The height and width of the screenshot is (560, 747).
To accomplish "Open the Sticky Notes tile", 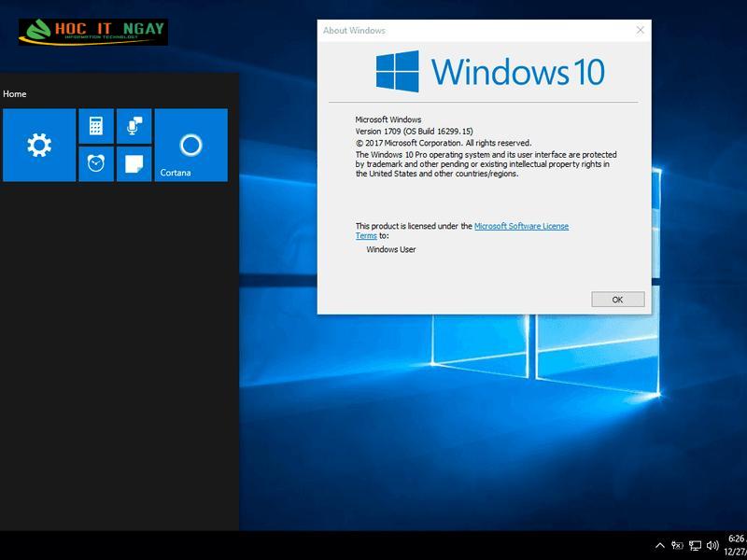I will click(134, 164).
